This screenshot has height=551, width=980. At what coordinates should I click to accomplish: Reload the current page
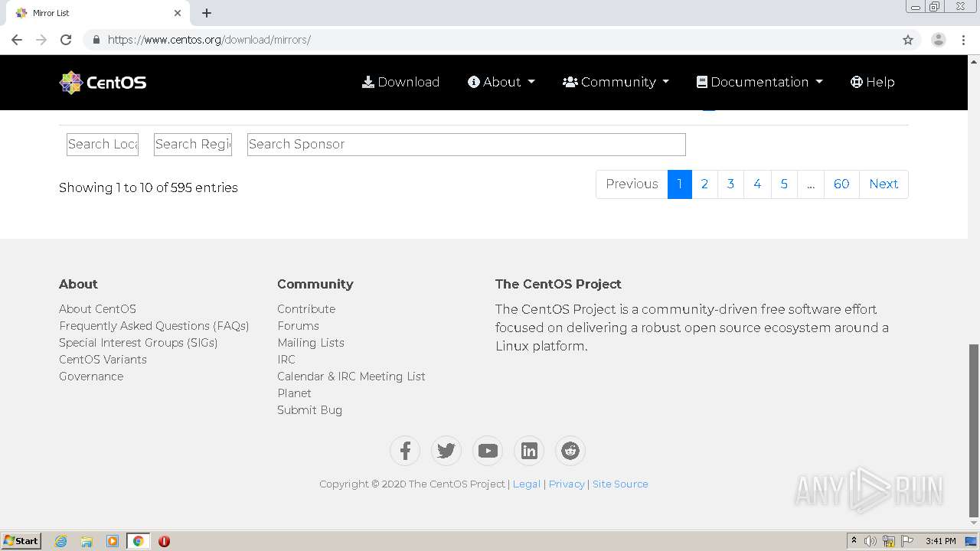click(x=66, y=40)
